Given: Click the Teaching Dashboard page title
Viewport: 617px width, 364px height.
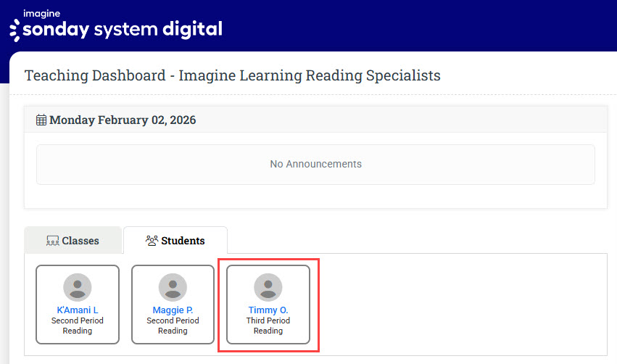Looking at the screenshot, I should pyautogui.click(x=232, y=75).
